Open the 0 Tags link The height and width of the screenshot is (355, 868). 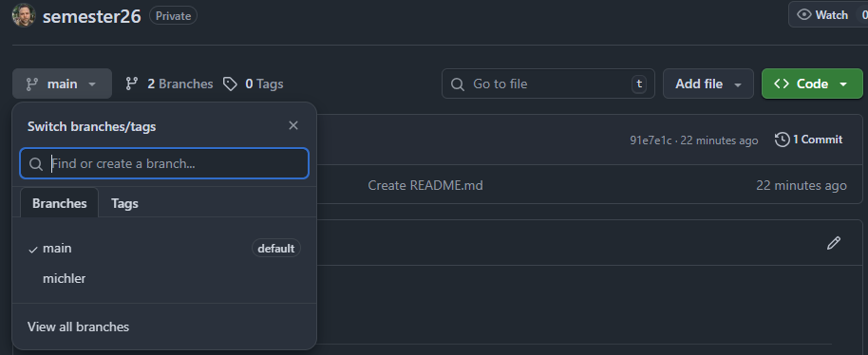click(254, 84)
